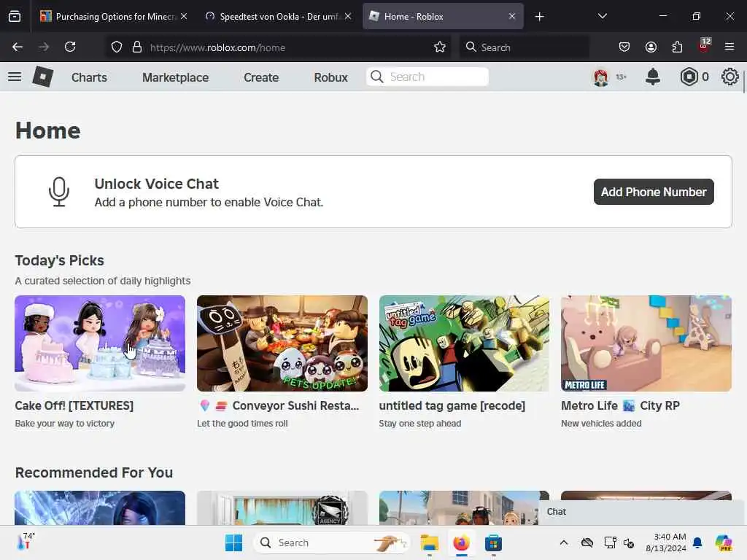Close the Purchasing Options tab
Image resolution: width=747 pixels, height=560 pixels.
click(x=184, y=16)
